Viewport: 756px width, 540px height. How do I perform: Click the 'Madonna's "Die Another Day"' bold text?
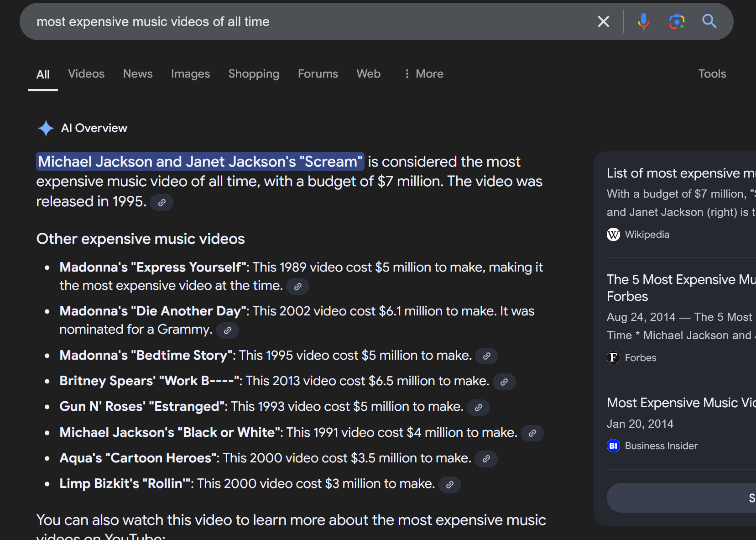pos(153,311)
